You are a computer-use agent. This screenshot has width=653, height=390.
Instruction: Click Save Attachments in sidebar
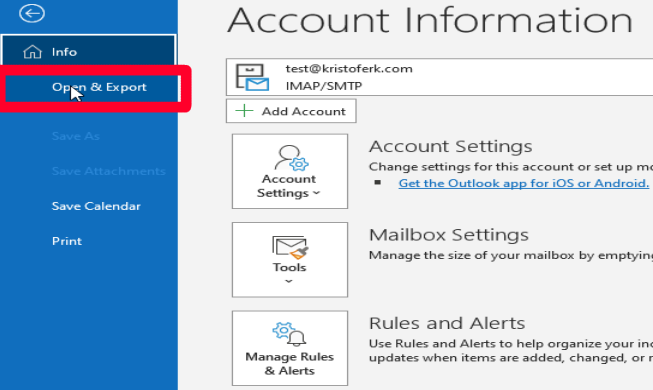(x=108, y=171)
